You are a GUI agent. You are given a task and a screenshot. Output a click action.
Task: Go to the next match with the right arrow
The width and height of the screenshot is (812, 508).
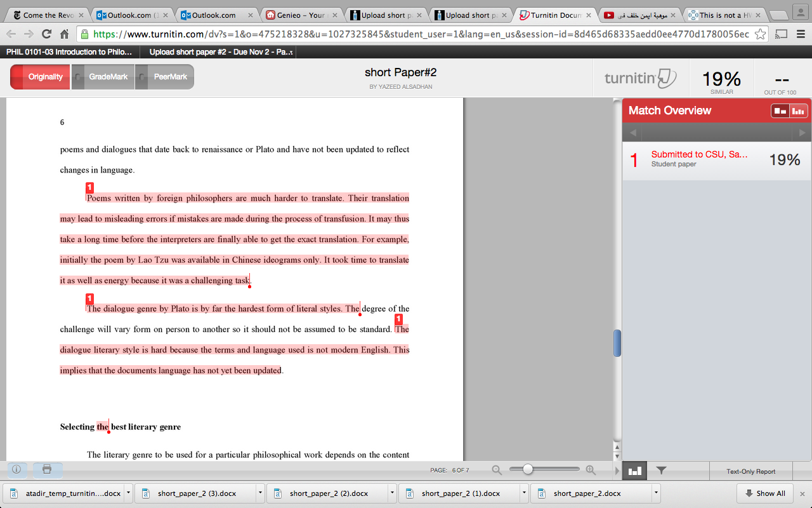tap(802, 133)
